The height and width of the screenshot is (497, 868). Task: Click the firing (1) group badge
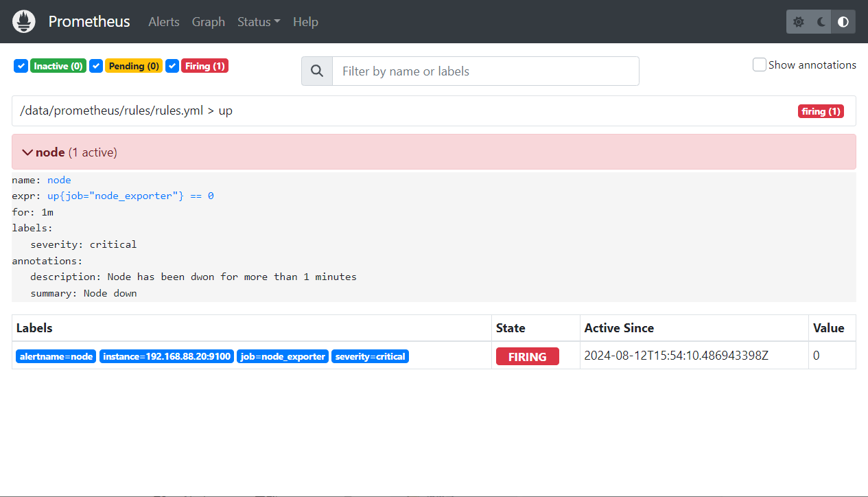821,111
